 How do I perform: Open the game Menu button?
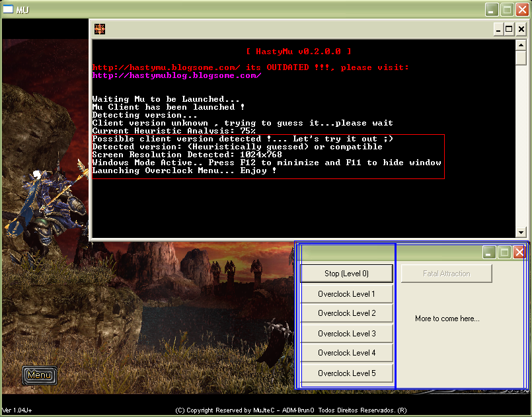[40, 375]
